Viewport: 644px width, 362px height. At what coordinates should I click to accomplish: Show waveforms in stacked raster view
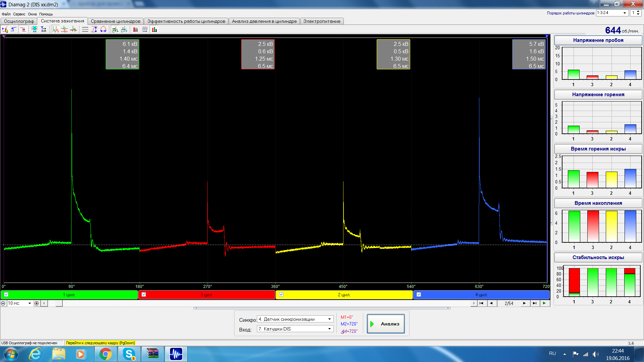64,29
